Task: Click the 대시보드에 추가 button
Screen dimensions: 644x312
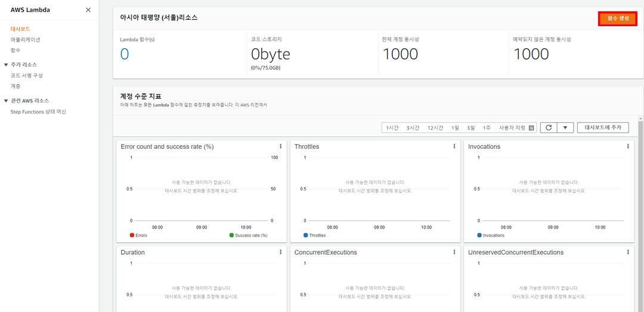Action: pos(603,128)
